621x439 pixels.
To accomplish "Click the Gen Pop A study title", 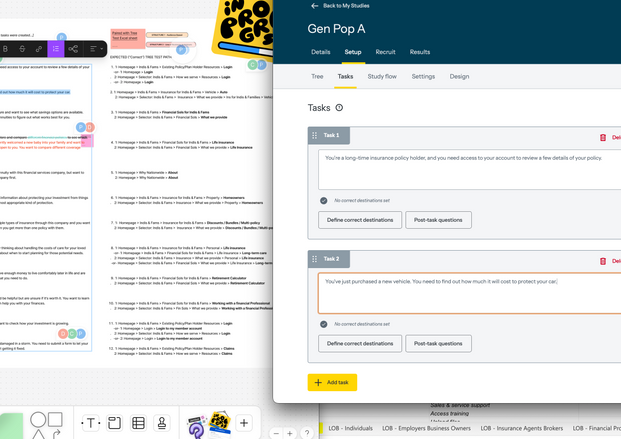I will click(x=336, y=29).
